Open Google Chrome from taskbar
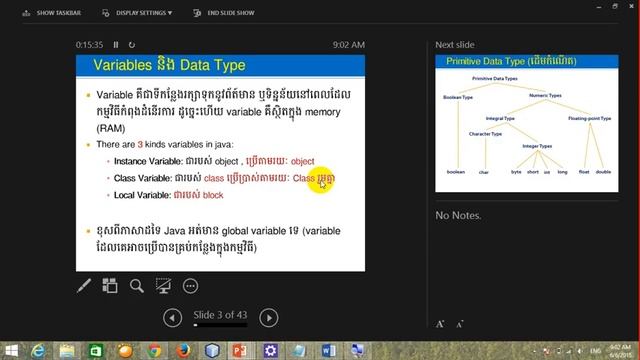Screen dimensions: 640x360 coord(154,351)
